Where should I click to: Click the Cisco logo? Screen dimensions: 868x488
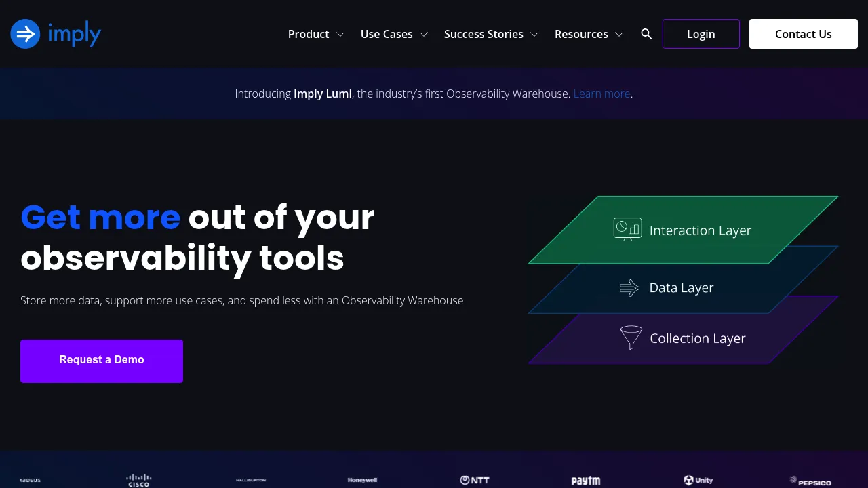(x=139, y=481)
